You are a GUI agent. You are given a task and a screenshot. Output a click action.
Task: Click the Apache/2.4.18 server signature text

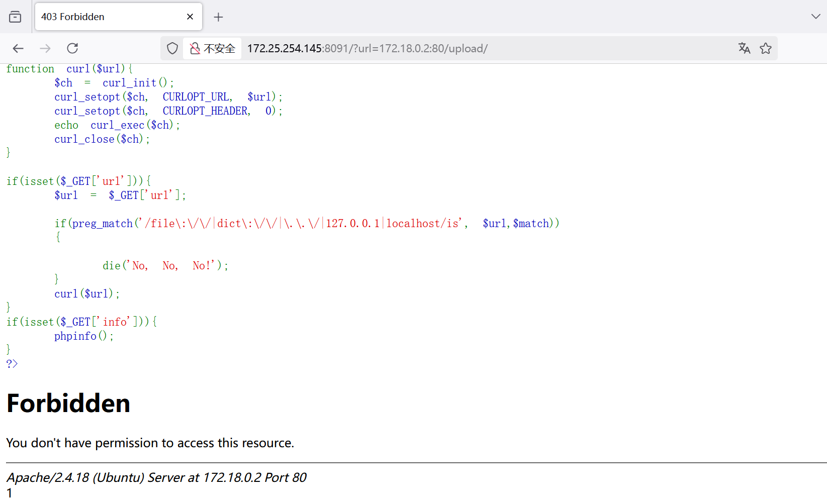(x=156, y=477)
